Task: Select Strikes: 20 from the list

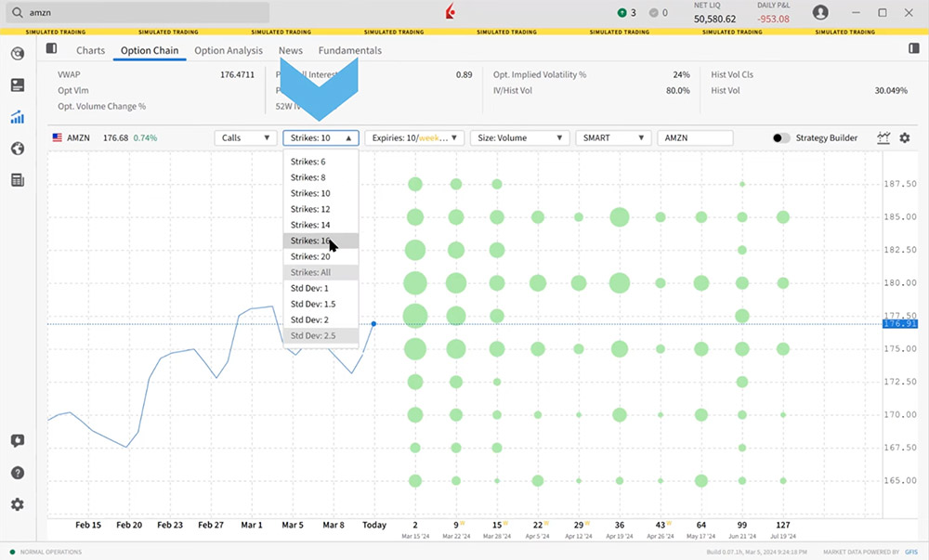Action: pos(310,256)
